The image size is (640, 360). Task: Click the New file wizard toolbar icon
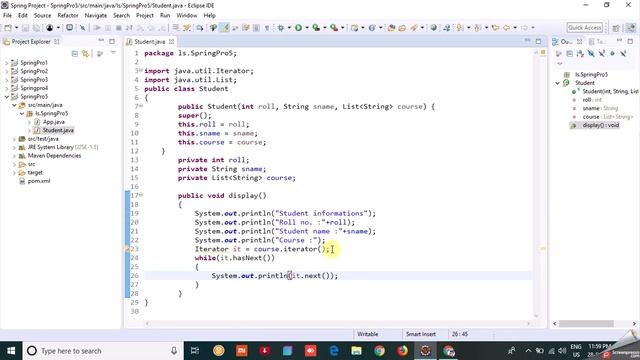tap(8, 28)
